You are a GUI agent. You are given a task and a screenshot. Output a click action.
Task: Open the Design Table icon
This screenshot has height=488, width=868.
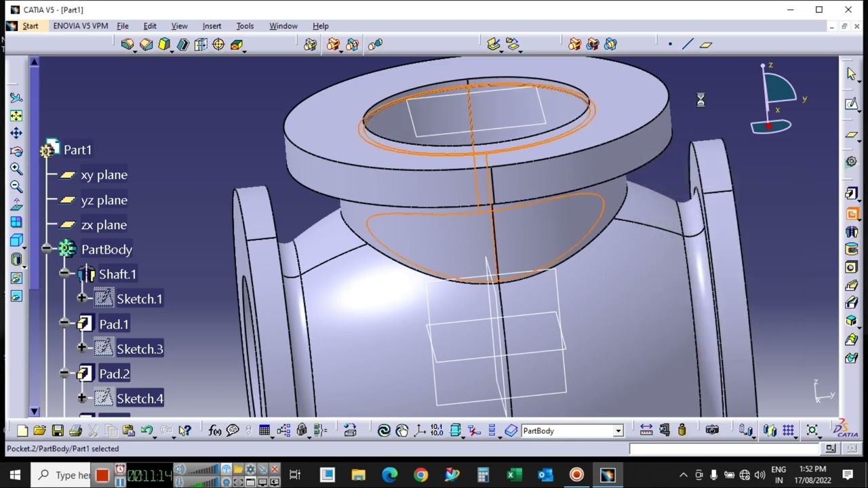(x=264, y=430)
